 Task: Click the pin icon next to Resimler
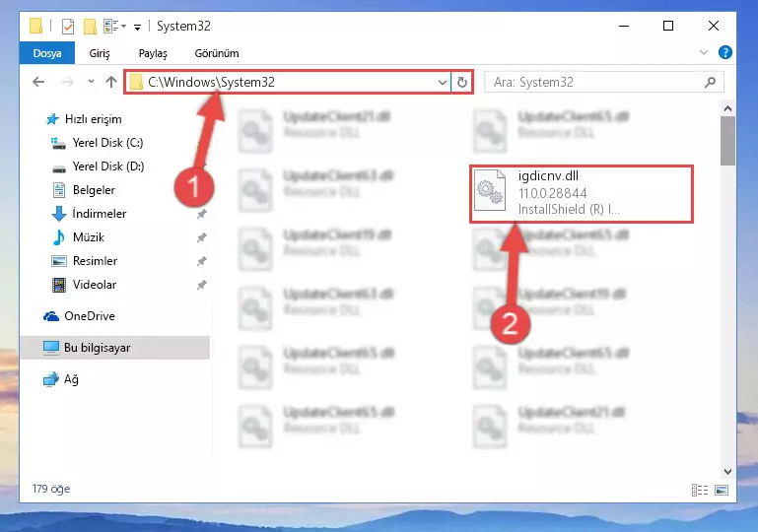pos(202,261)
